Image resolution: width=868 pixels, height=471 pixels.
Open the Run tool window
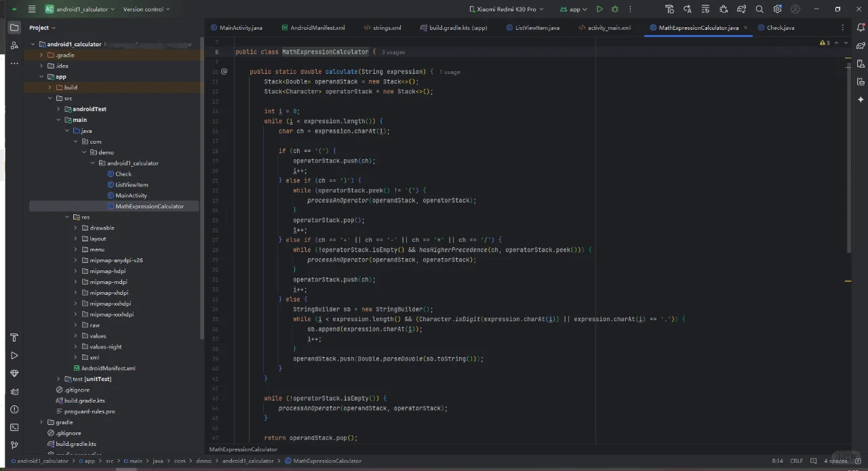(14, 356)
